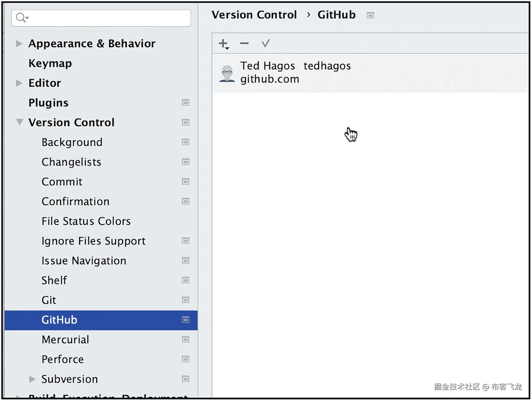Click the project-level icon beside GitHub breadcrumb
The height and width of the screenshot is (401, 532).
(370, 15)
